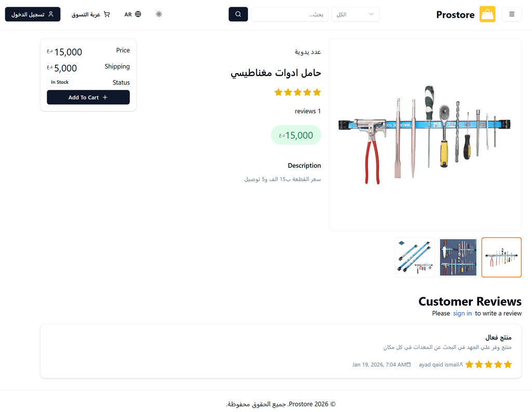
Task: Select the middle tool wall thumbnail
Action: click(458, 257)
